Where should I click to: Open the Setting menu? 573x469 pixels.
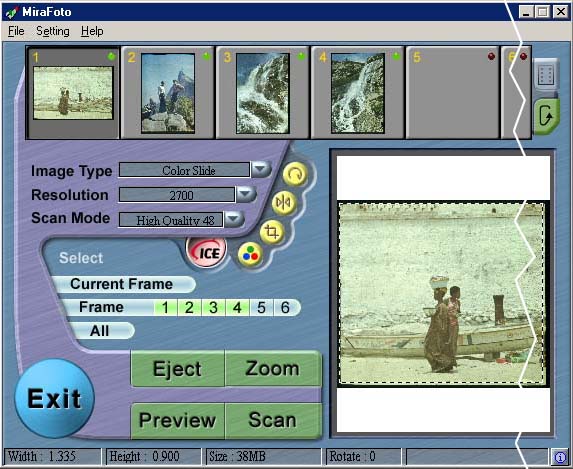53,31
